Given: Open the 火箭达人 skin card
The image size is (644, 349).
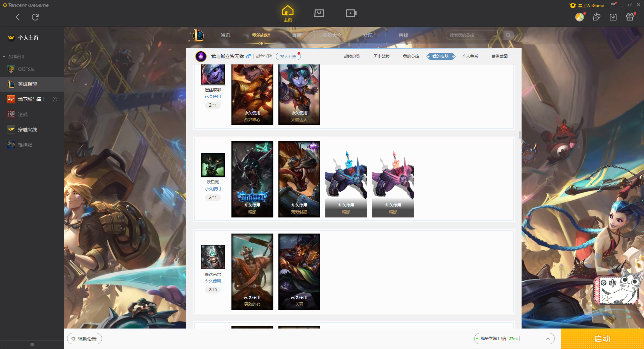Looking at the screenshot, I should [x=299, y=95].
